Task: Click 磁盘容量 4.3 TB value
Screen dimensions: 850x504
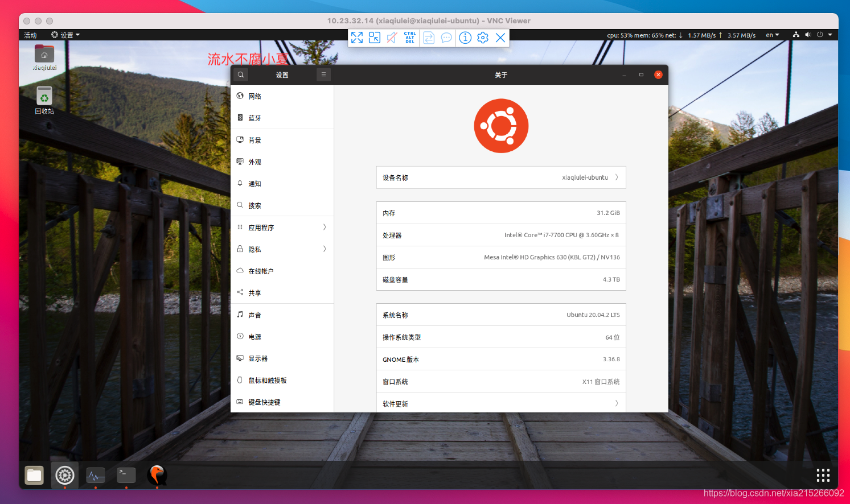Action: pos(611,279)
